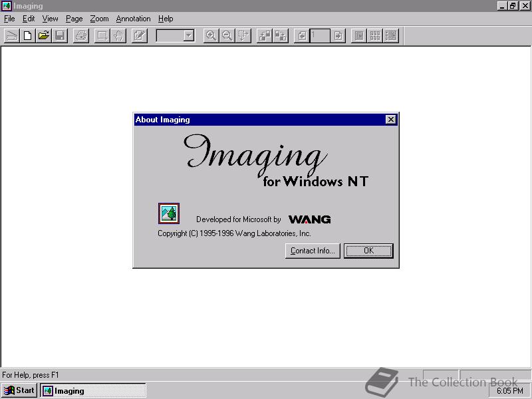Click the Imaging taskbar button

pos(93,390)
